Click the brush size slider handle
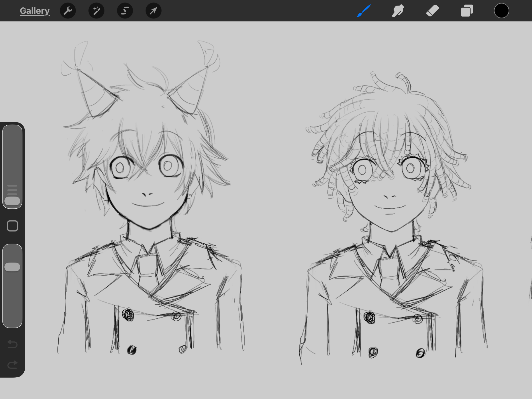532x399 pixels. point(12,201)
